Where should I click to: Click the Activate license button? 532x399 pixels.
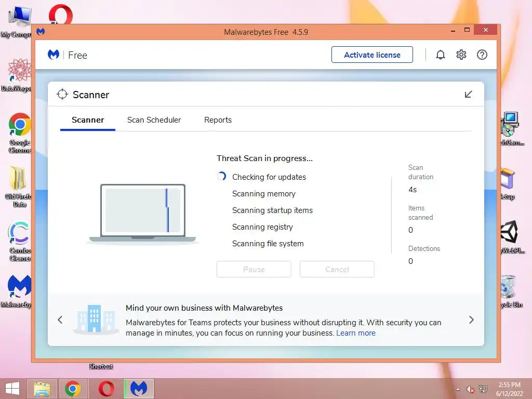coord(372,55)
